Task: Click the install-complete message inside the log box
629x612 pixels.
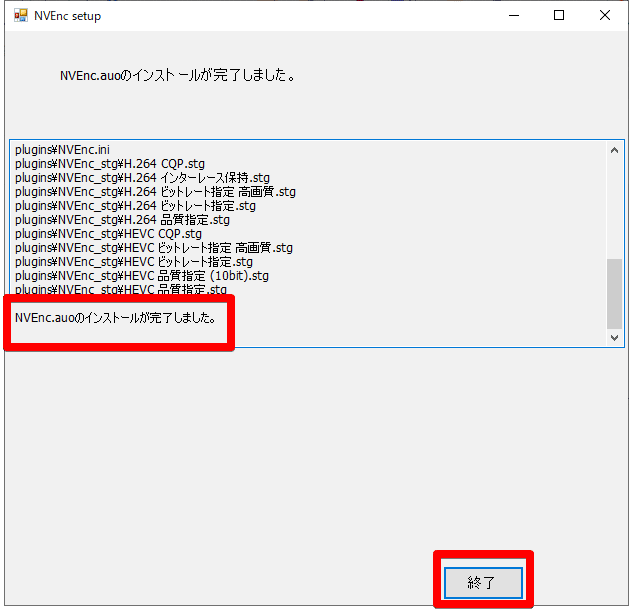Action: coord(116,318)
